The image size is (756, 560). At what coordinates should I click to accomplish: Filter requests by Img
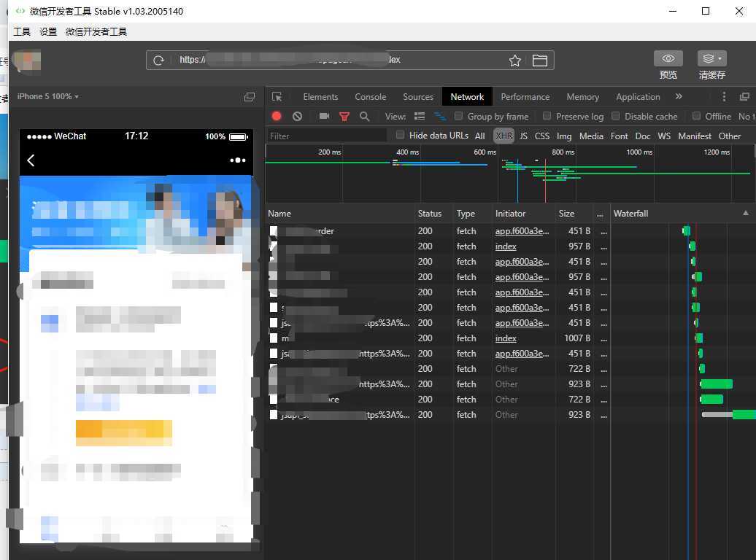564,136
